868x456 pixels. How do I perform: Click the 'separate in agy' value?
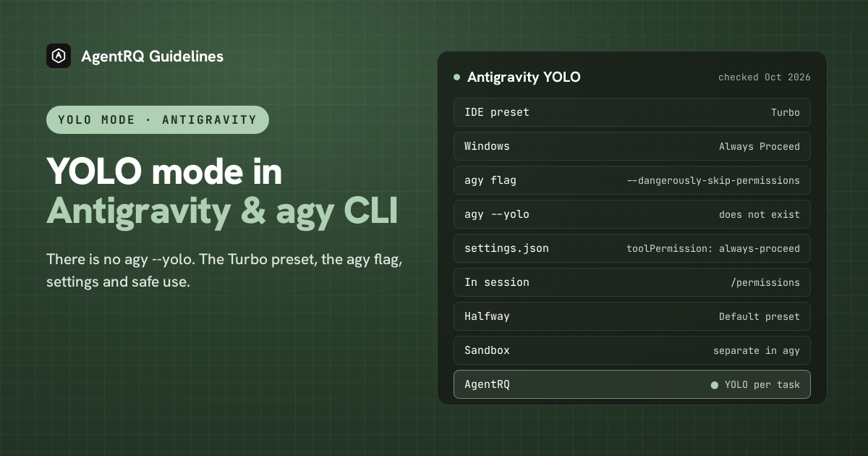(x=757, y=350)
